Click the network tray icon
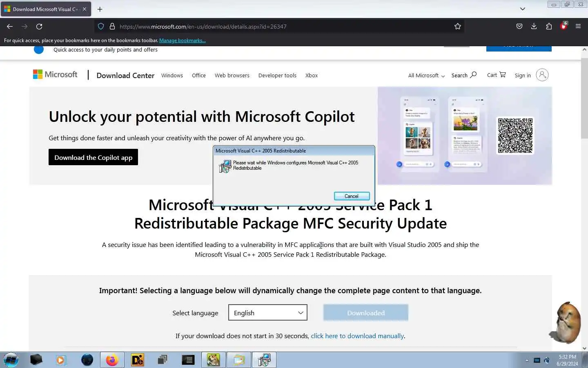The height and width of the screenshot is (368, 588). [x=537, y=360]
